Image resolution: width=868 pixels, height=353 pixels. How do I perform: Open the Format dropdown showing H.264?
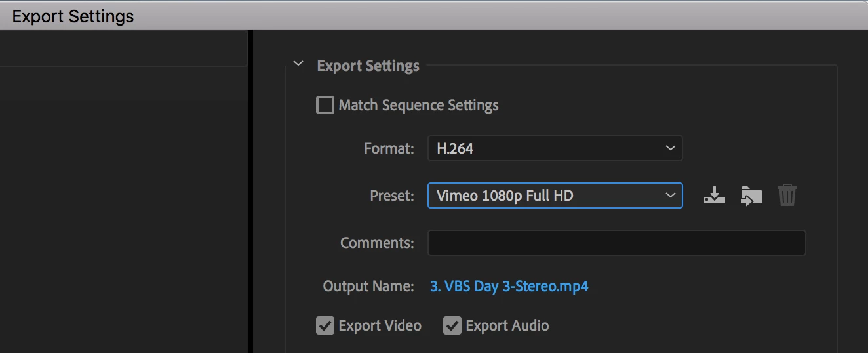click(x=555, y=148)
